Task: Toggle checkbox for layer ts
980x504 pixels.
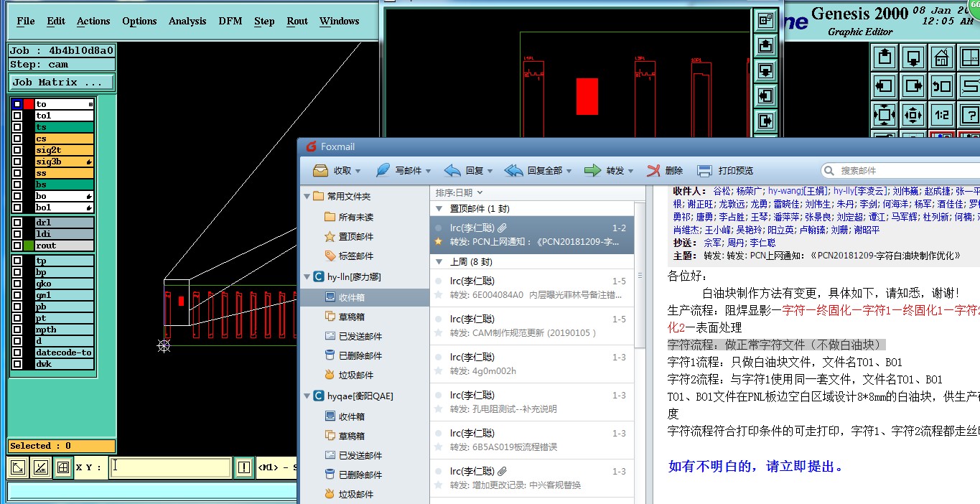Action: [17, 127]
